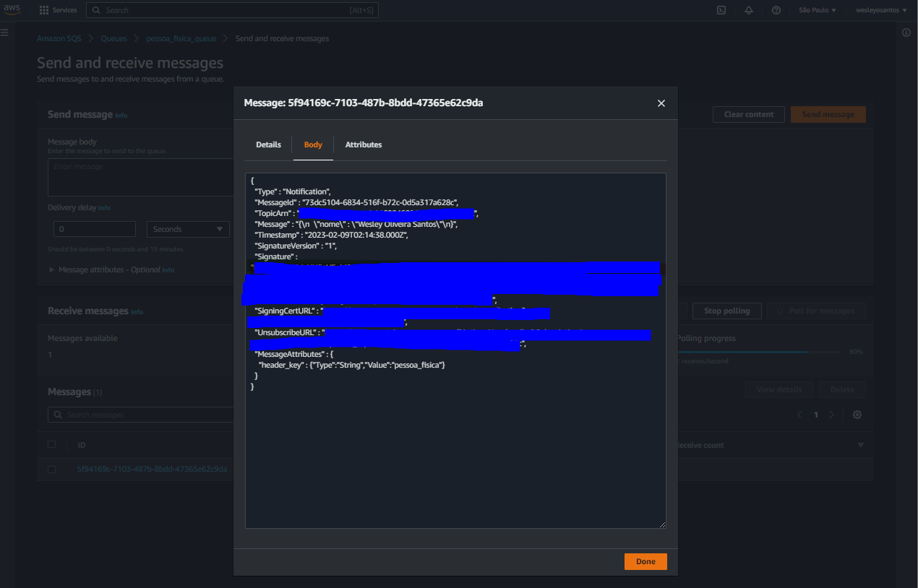This screenshot has height=588, width=918.
Task: Go to previous messages page arrow
Action: pyautogui.click(x=799, y=415)
